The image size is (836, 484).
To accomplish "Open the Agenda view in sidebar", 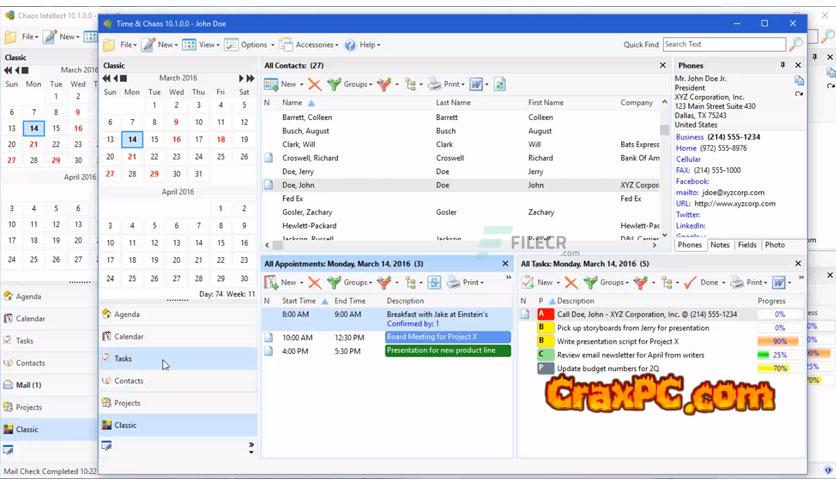I will (x=127, y=314).
